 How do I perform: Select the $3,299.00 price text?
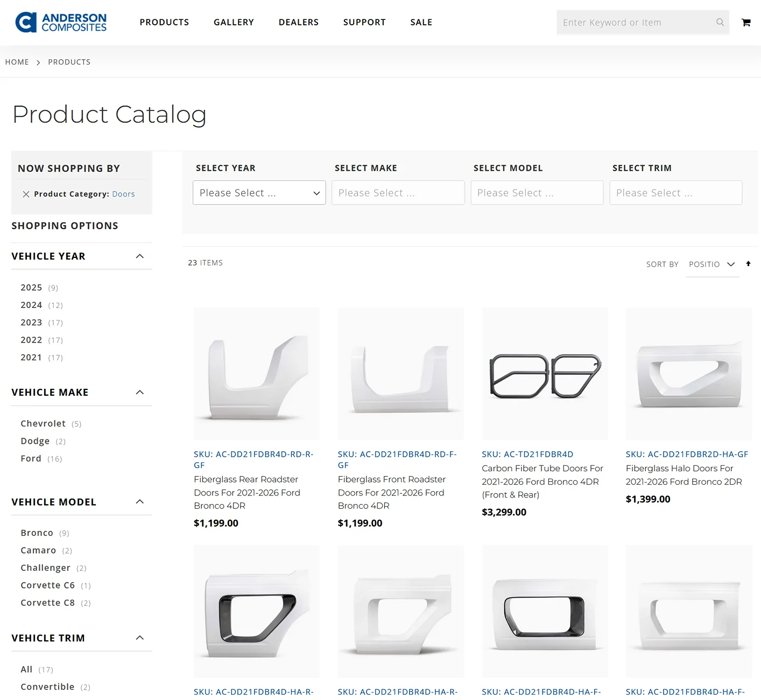[x=504, y=512]
